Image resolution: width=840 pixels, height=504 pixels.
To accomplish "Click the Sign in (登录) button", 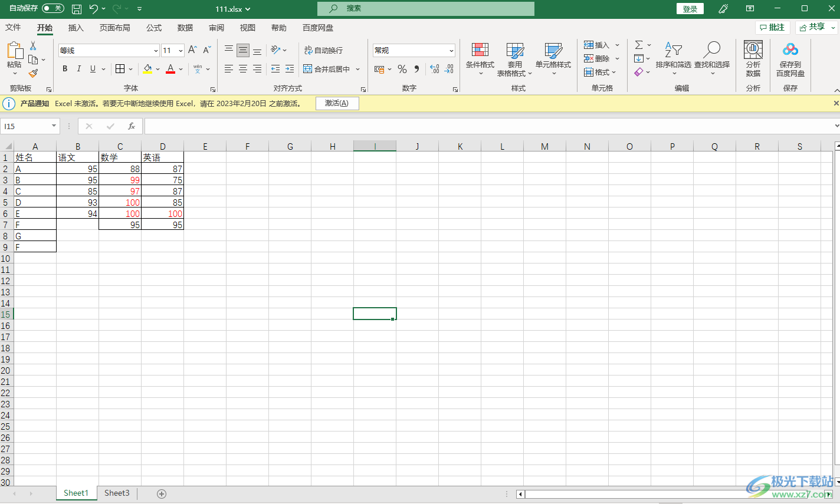I will [690, 9].
